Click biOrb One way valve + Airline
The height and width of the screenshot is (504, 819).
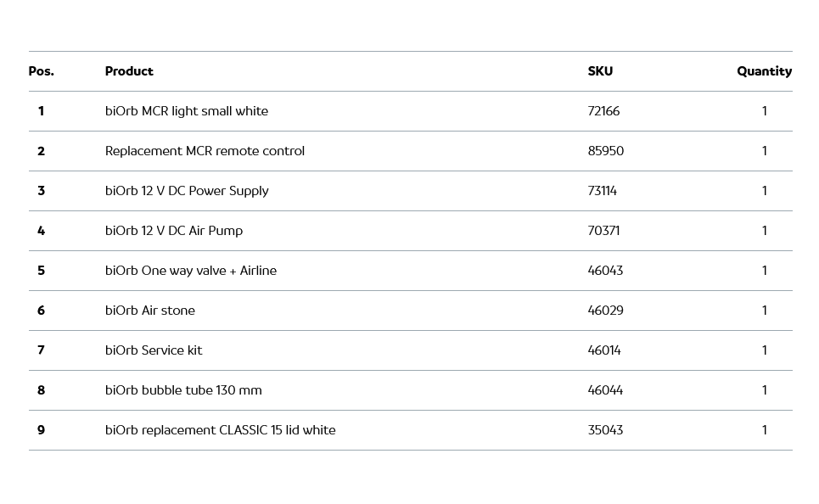coord(191,271)
